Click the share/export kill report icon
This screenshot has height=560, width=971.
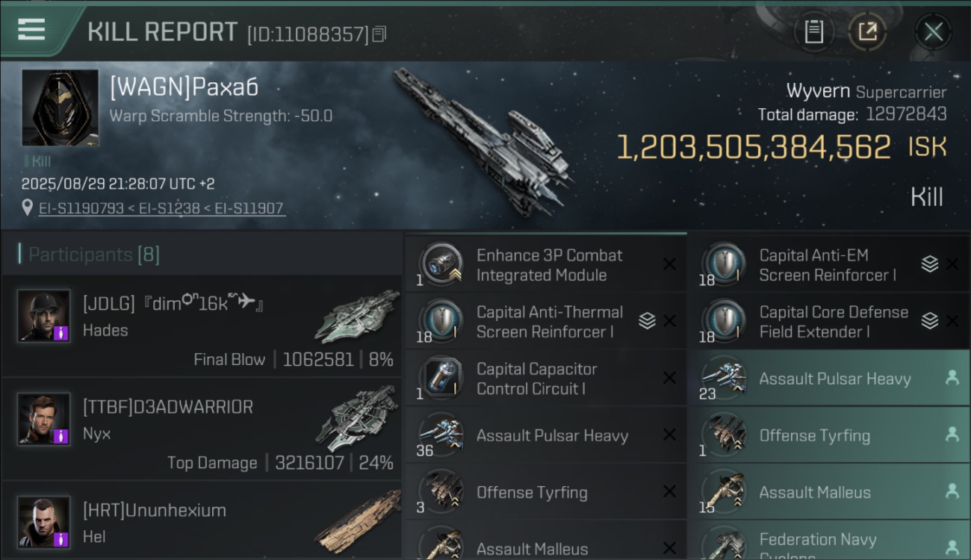click(x=867, y=31)
